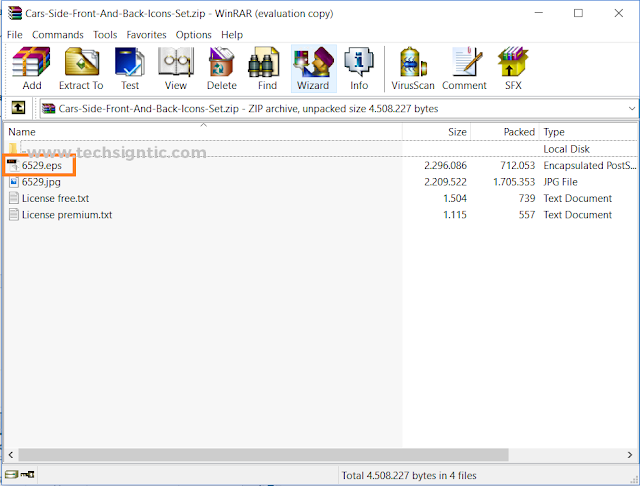
Task: Go up one folder level arrow
Action: (18, 108)
